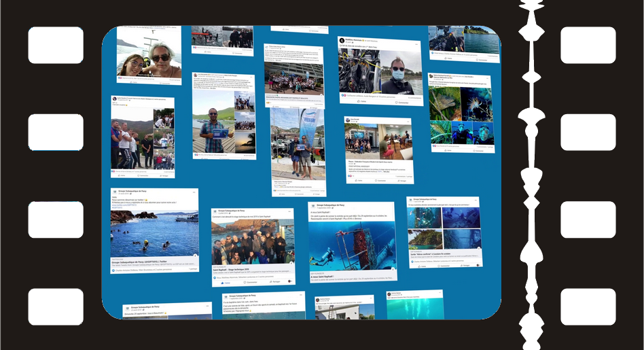This screenshot has height=350, width=644.
Task: Share the stage technique 2019 group photo post
Action: (275, 281)
